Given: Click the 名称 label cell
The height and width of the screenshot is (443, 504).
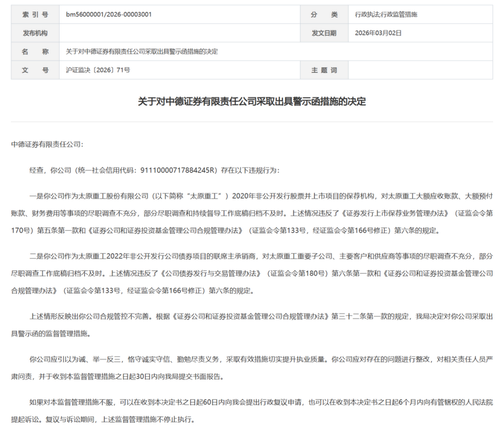Looking at the screenshot, I should click(x=35, y=52).
